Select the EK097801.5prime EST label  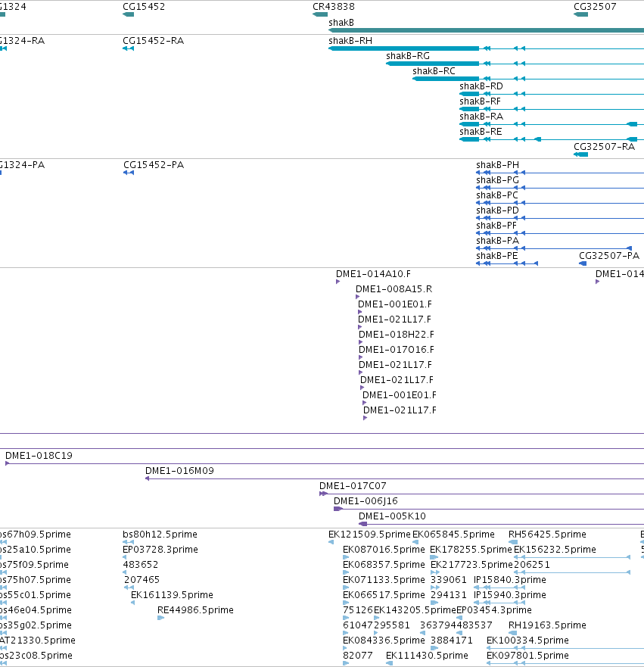point(527,656)
